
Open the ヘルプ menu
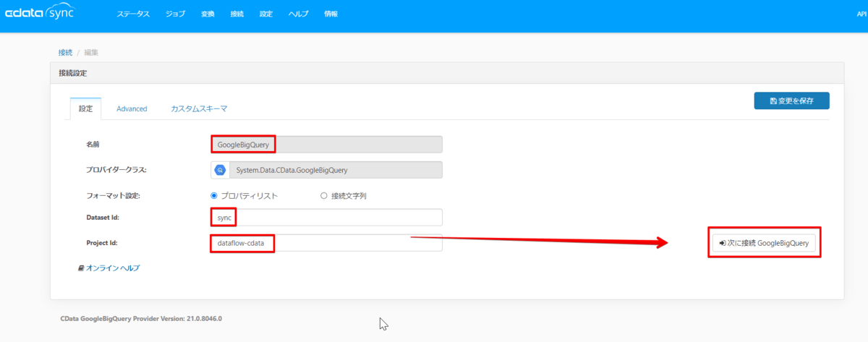tap(299, 14)
